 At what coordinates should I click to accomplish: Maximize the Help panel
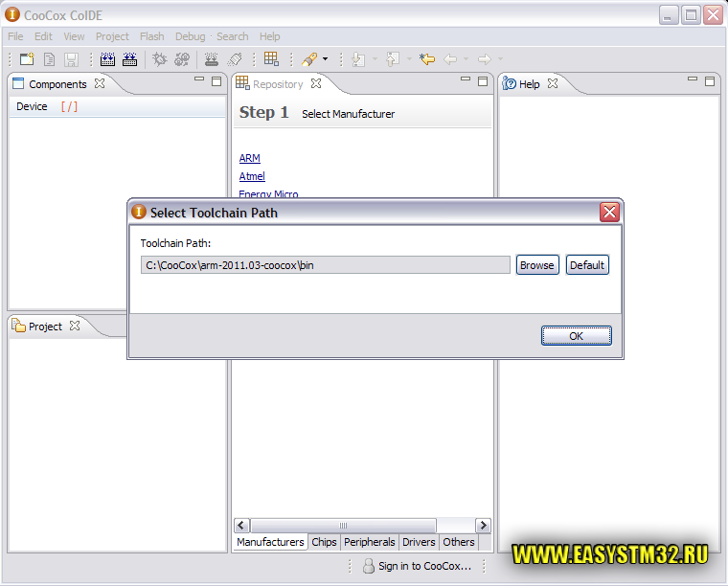710,81
